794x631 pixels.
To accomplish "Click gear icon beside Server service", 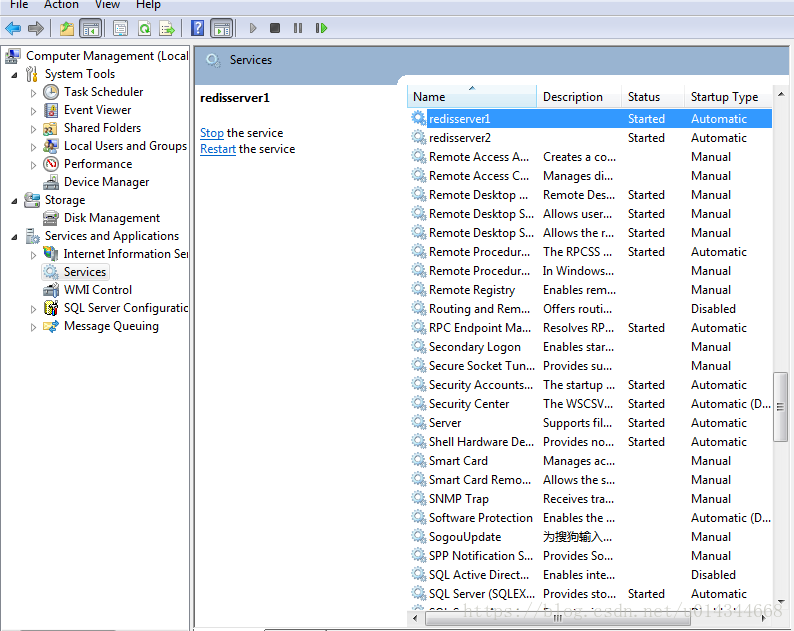I will (418, 422).
